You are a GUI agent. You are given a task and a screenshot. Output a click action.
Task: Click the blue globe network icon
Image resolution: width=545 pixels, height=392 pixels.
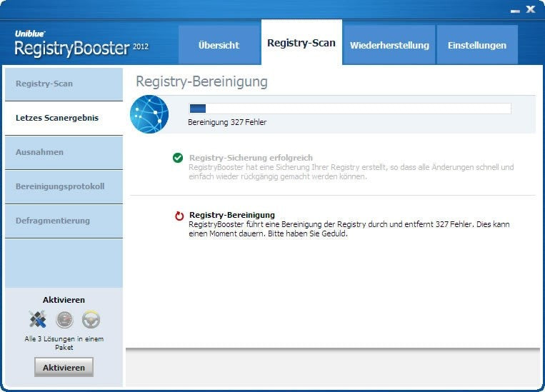coord(149,114)
